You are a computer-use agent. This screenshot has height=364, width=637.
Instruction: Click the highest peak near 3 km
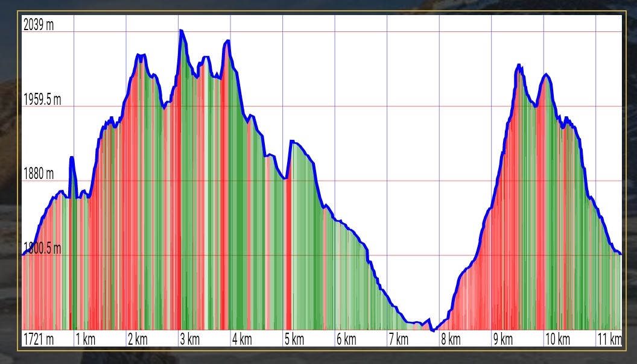(x=181, y=31)
